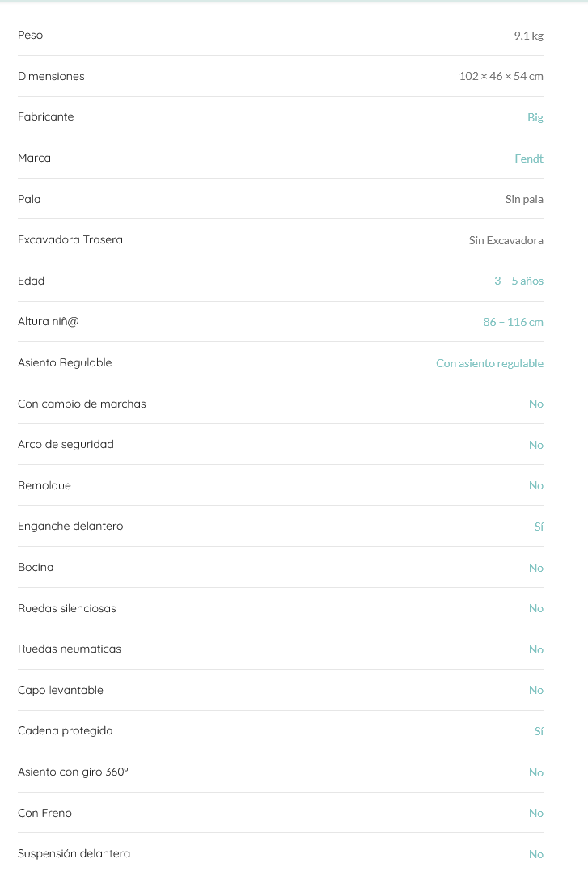Click Sí for Enganche delantero
Viewport: 588px width, 884px height.
(539, 527)
